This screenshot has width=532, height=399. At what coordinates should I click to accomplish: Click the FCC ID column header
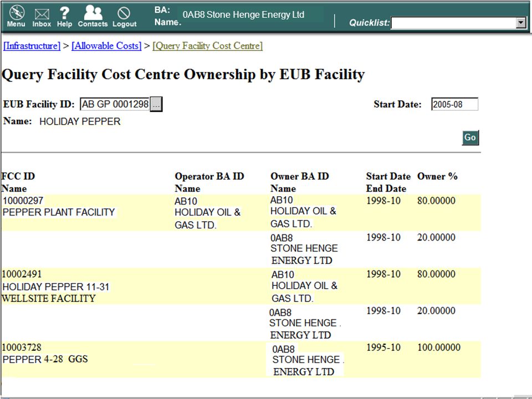[x=18, y=176]
